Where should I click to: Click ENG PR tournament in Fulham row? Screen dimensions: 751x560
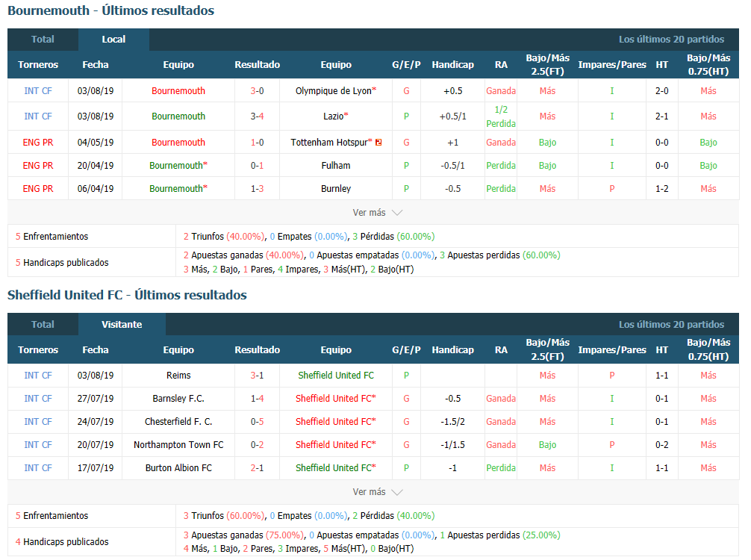[x=38, y=165]
